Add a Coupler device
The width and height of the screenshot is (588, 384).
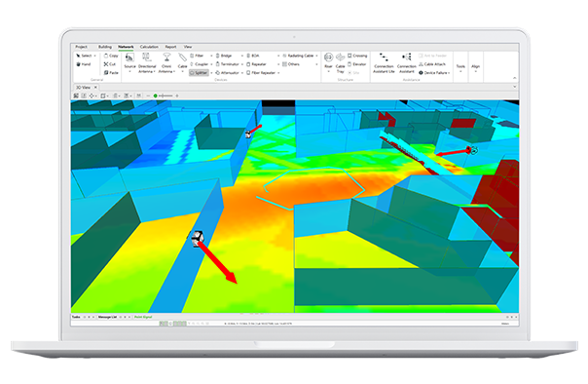pyautogui.click(x=200, y=64)
